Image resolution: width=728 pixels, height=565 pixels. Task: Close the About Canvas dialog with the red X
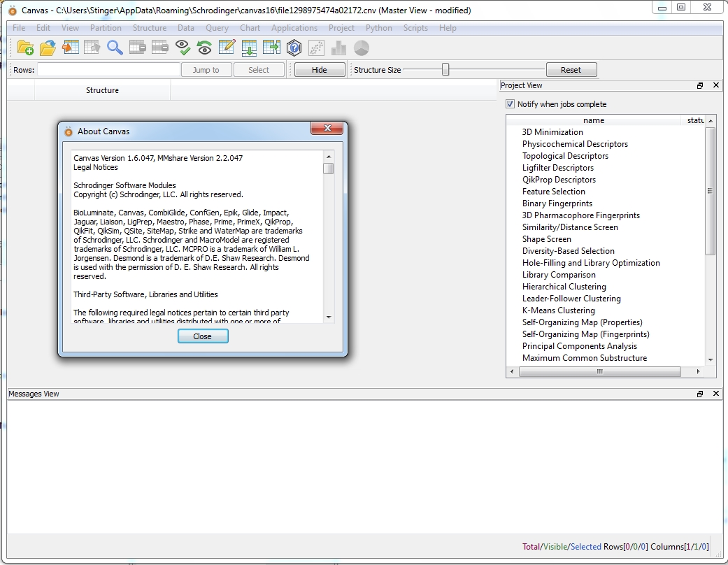pos(327,128)
